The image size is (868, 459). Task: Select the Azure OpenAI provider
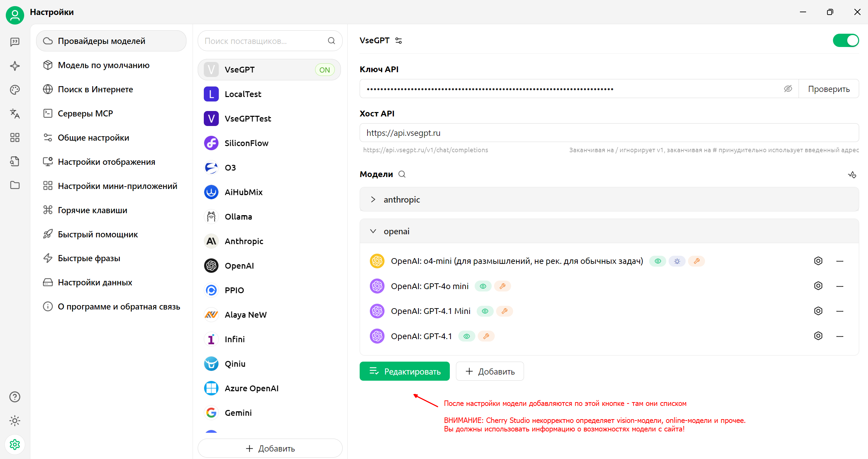(269, 388)
